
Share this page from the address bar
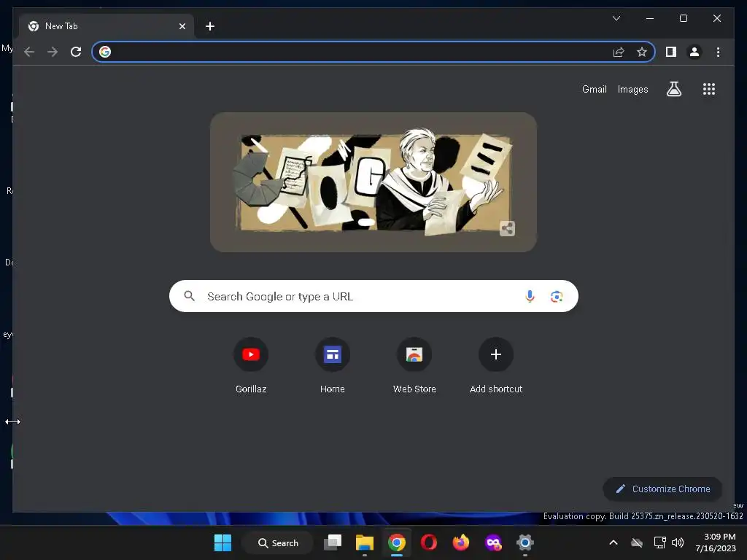click(619, 52)
